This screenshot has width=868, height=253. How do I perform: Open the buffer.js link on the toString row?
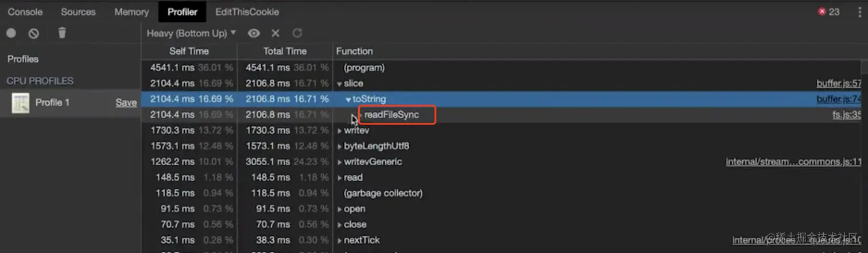839,99
